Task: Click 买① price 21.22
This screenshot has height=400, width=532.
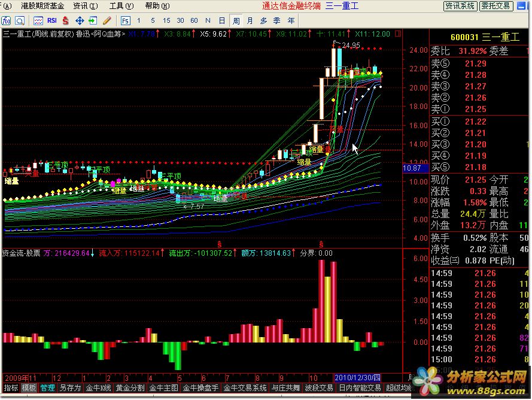Action: click(475, 122)
